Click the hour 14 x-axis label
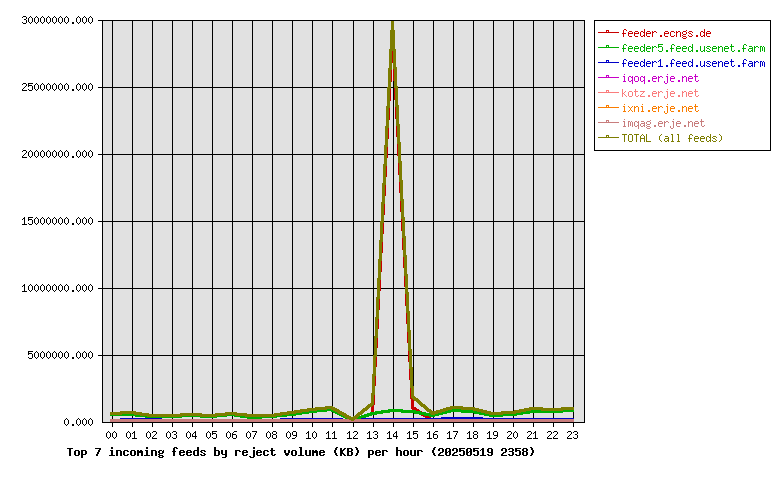The width and height of the screenshot is (780, 480). point(392,435)
